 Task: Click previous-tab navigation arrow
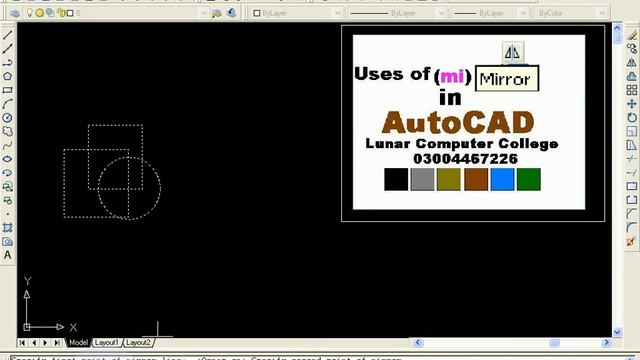[34, 342]
